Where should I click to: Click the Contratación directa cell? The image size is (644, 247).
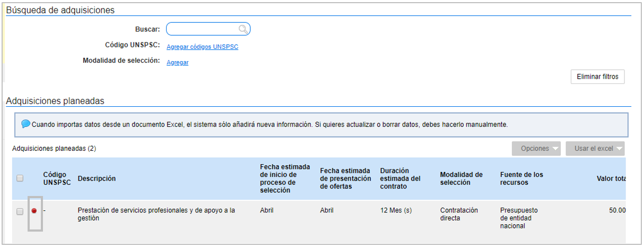pos(459,214)
